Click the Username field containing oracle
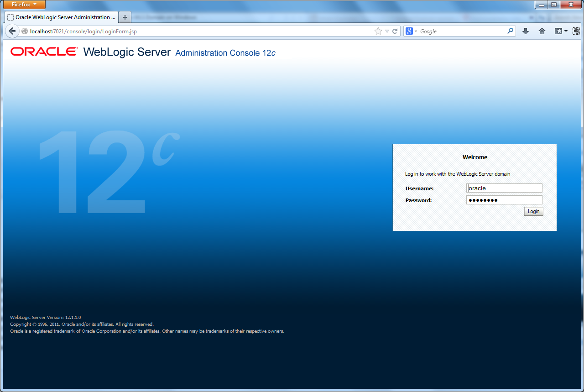 pos(504,188)
